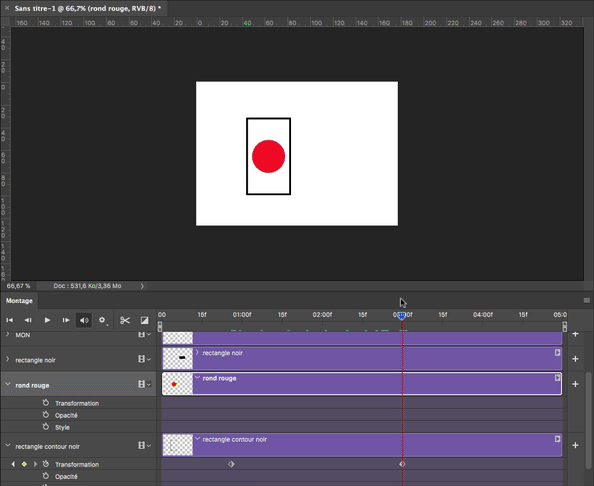The height and width of the screenshot is (486, 594).
Task: Select Transformation keyframe at playhead
Action: (x=402, y=464)
